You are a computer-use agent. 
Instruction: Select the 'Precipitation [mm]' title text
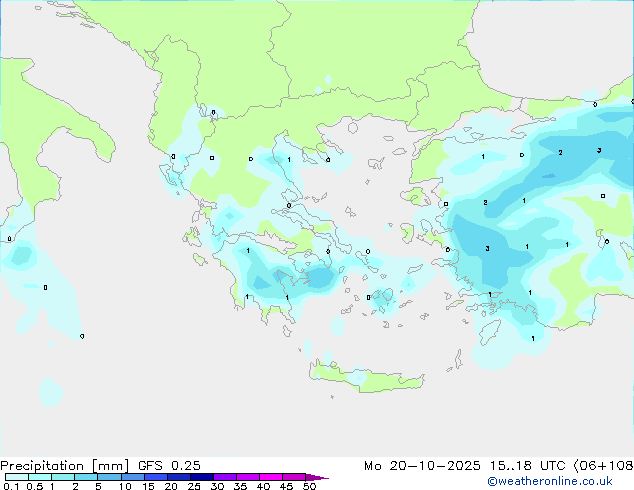tap(65, 466)
